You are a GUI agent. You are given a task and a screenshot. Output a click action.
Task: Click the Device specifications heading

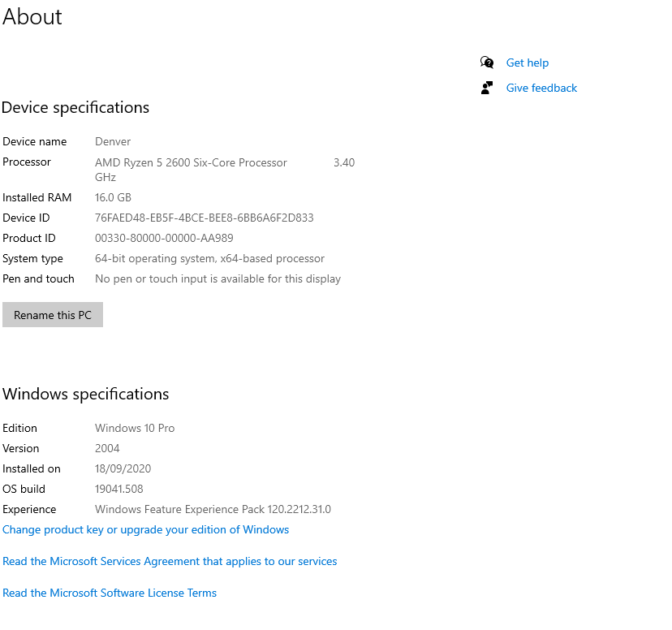point(75,107)
